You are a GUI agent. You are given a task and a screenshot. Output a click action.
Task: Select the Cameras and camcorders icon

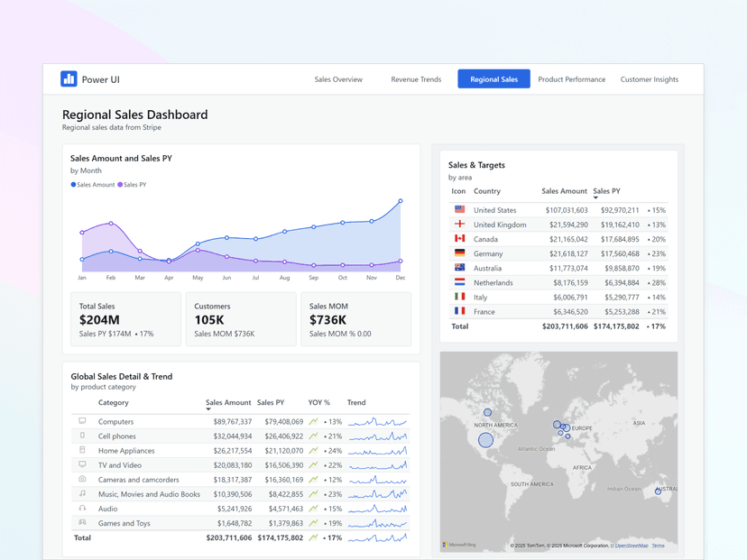tap(82, 479)
